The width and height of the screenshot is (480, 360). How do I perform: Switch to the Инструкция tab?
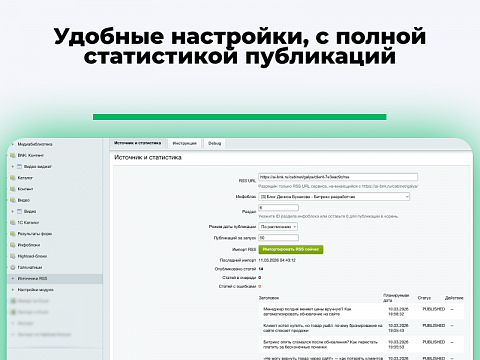185,143
